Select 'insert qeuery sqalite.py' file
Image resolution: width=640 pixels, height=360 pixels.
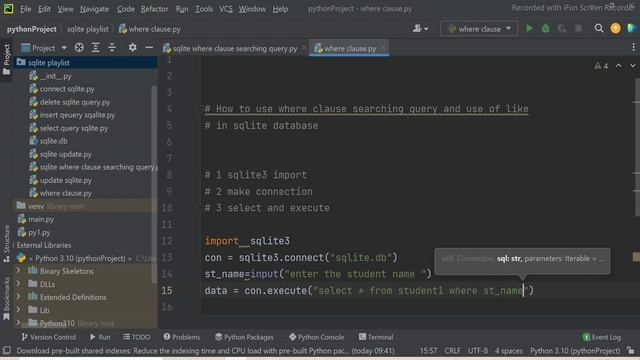pyautogui.click(x=77, y=115)
